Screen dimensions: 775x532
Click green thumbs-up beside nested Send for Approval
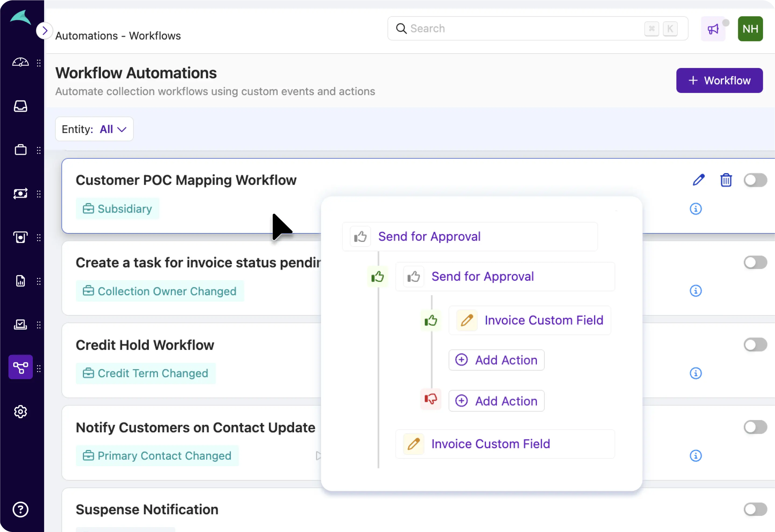tap(377, 276)
